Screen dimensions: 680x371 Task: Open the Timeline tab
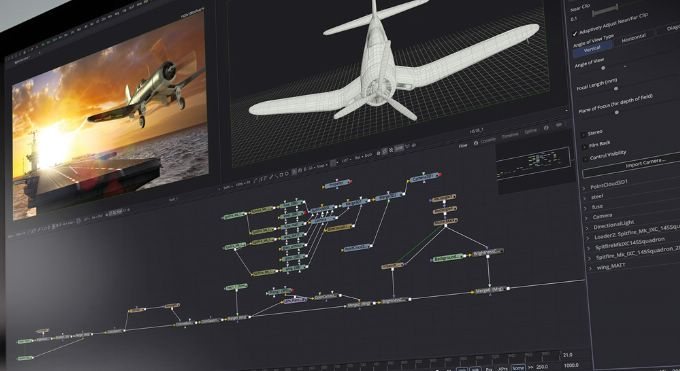point(509,136)
